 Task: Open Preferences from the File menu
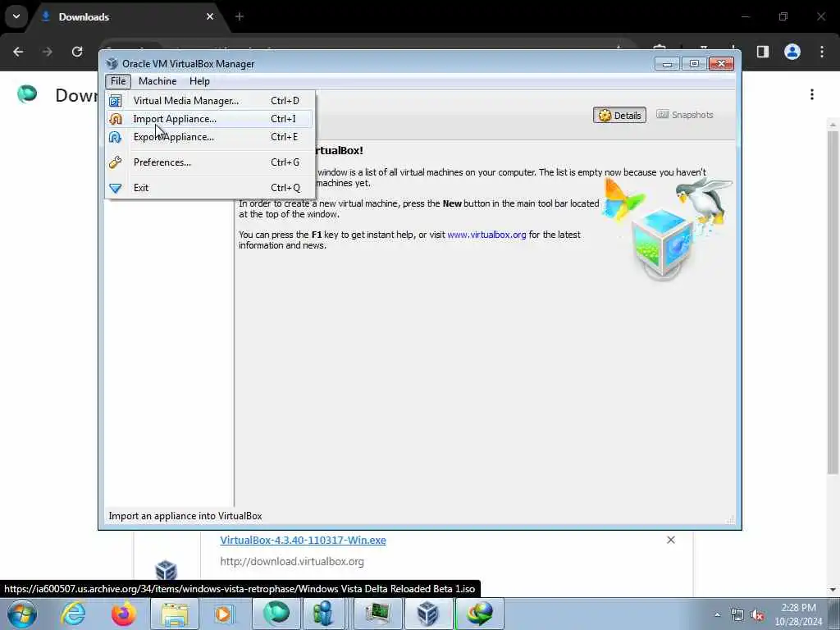point(209,162)
